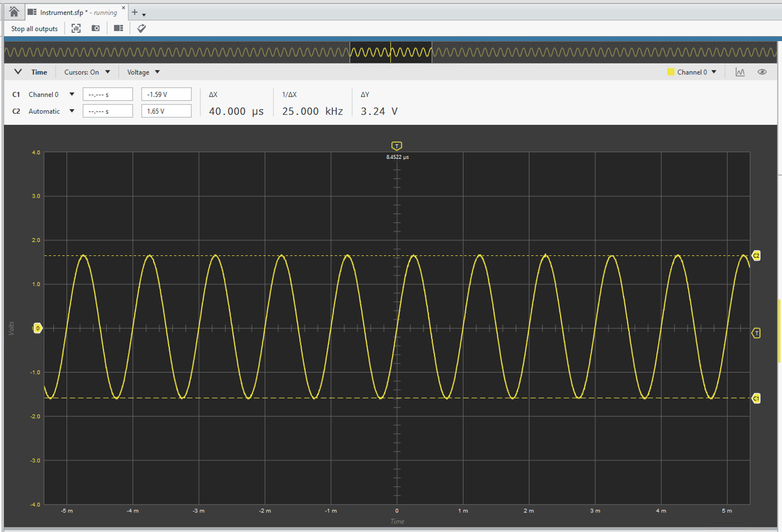The width and height of the screenshot is (782, 532).
Task: Click the 4.0 voltage axis label
Action: [x=36, y=152]
